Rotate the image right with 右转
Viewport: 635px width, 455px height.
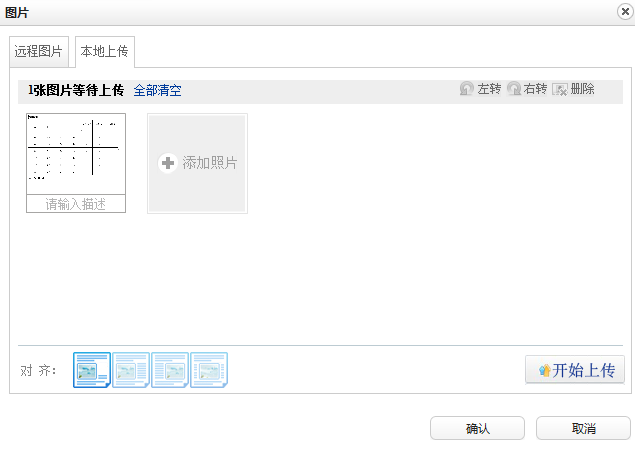pos(527,89)
